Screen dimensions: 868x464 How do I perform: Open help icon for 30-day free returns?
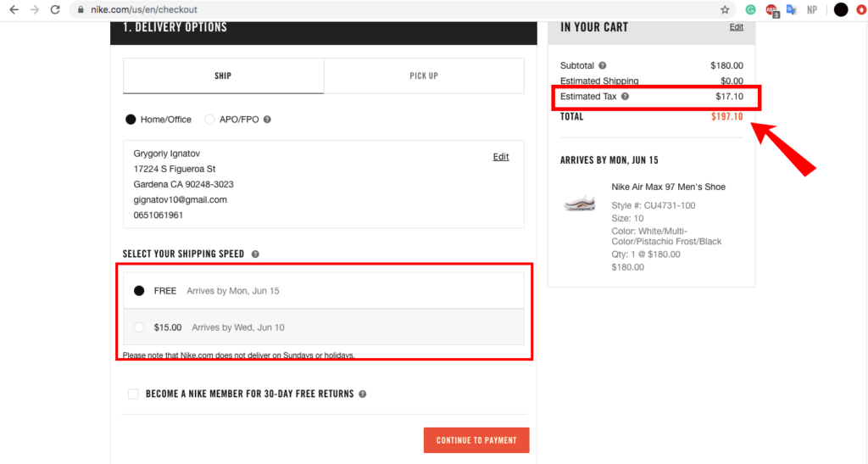point(363,394)
